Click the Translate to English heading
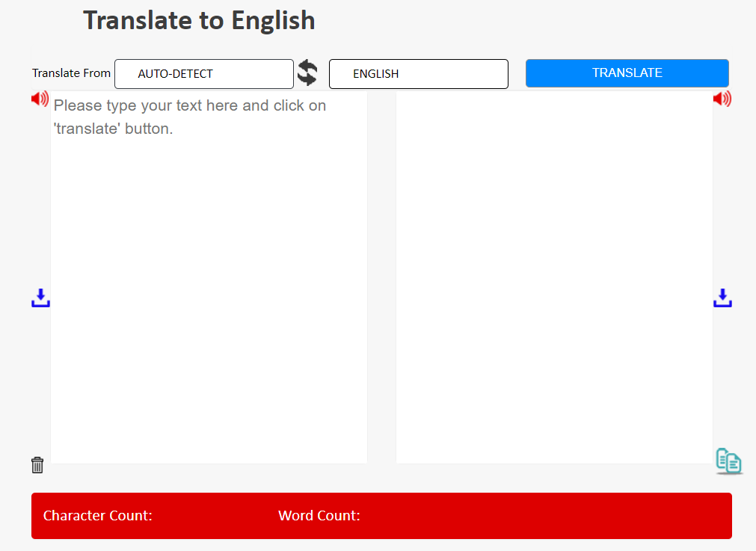This screenshot has height=551, width=756. (x=199, y=21)
